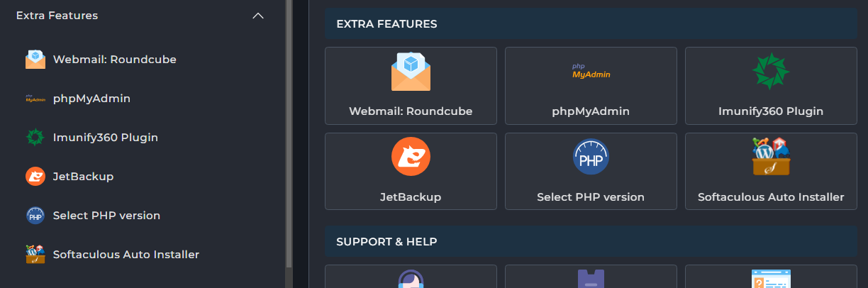
Task: Open the Imunify360 Plugin card label
Action: pyautogui.click(x=771, y=111)
